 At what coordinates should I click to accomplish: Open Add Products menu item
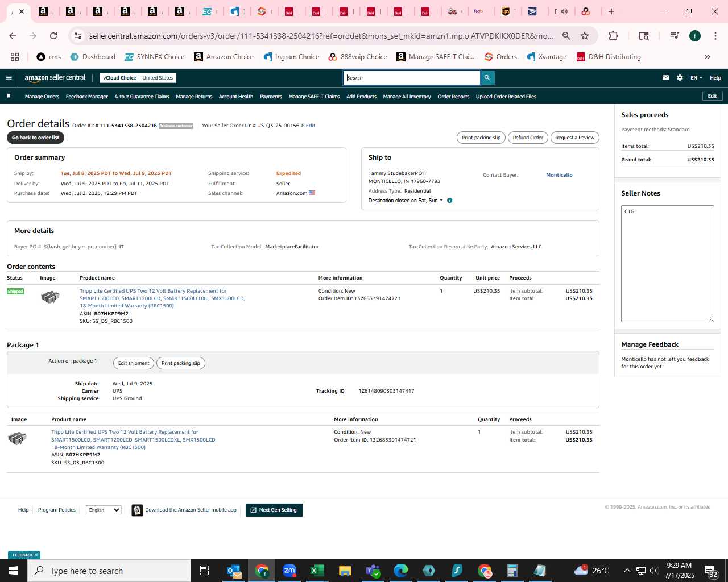pyautogui.click(x=361, y=97)
